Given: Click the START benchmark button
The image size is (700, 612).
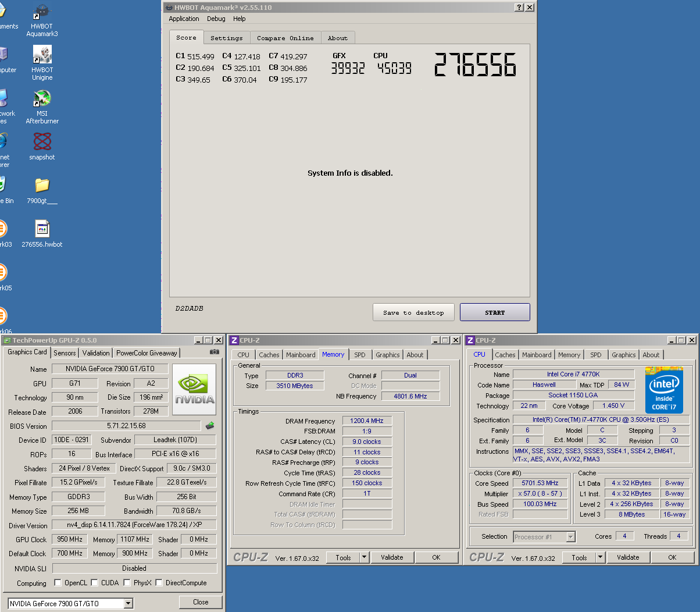Looking at the screenshot, I should point(495,312).
